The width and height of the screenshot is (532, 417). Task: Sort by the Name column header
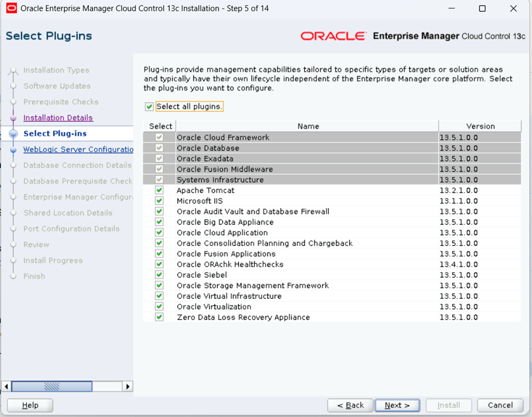tap(308, 126)
